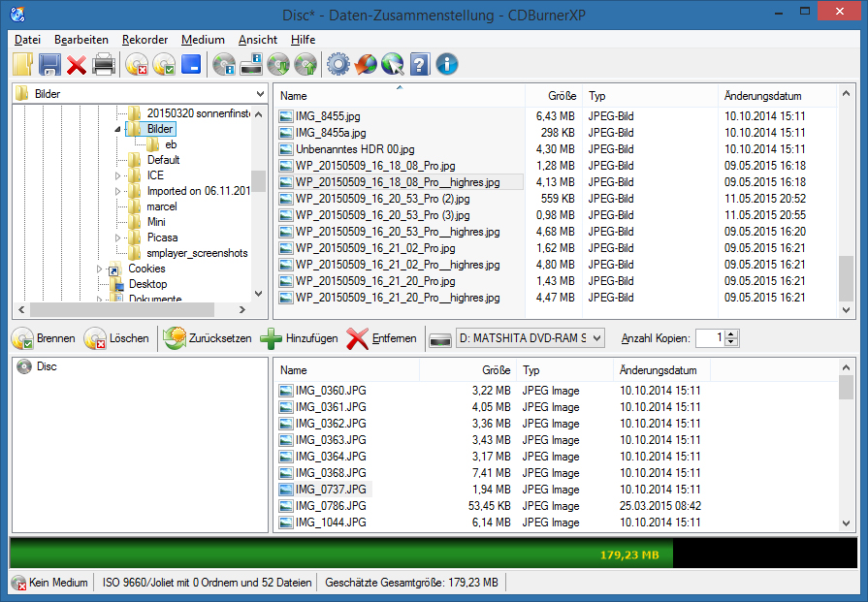This screenshot has width=868, height=602.
Task: Click the floppy disk save icon
Action: 49,64
